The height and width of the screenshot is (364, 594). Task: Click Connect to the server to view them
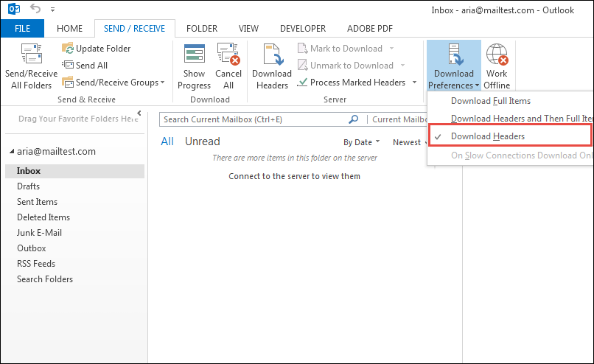(294, 176)
